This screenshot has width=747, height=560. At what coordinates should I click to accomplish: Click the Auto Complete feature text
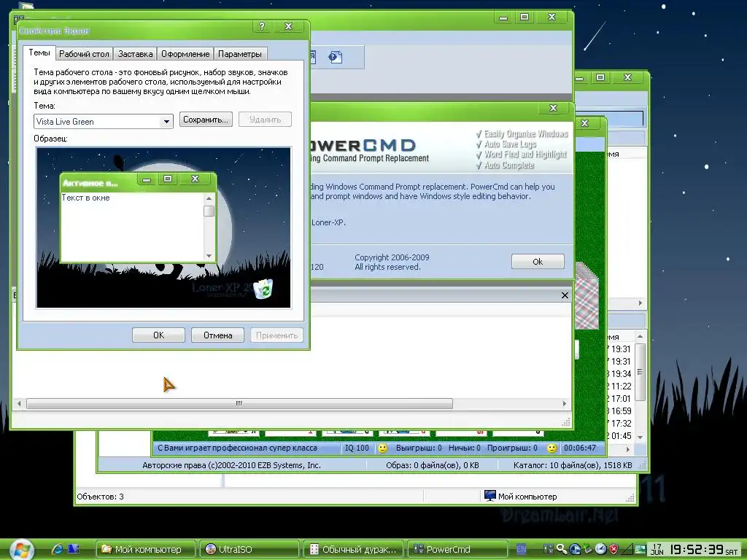point(508,166)
